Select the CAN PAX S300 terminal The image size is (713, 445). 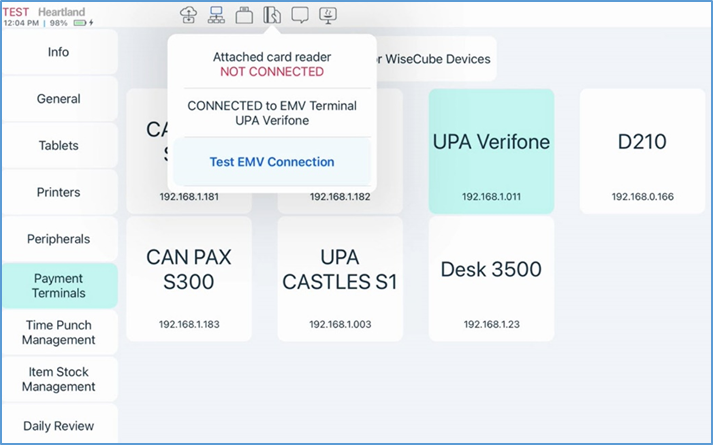coord(188,279)
